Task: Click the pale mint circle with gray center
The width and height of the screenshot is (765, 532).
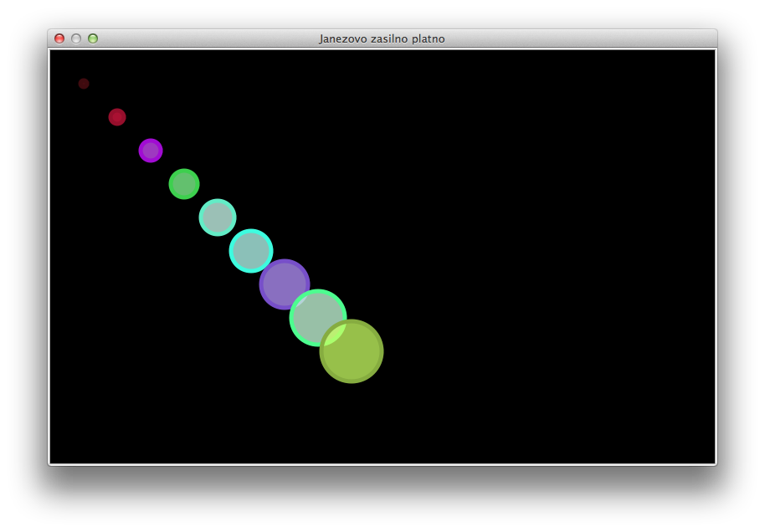Action: 218,217
